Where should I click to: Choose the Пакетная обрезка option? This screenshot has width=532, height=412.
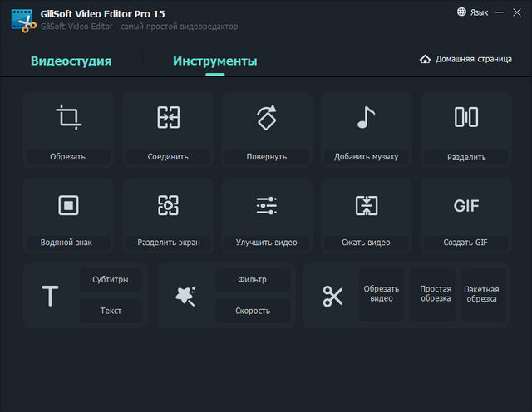(x=482, y=294)
